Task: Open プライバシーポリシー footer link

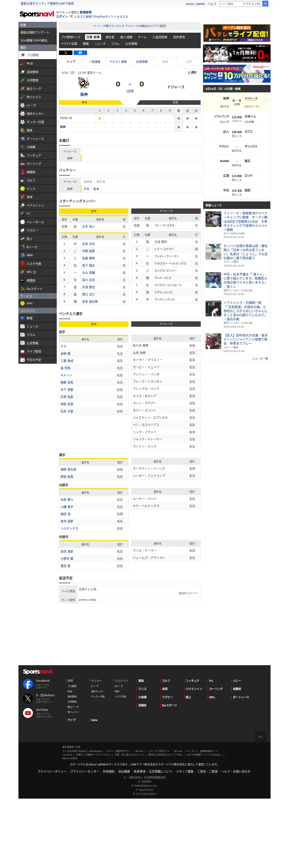Action: (52, 772)
